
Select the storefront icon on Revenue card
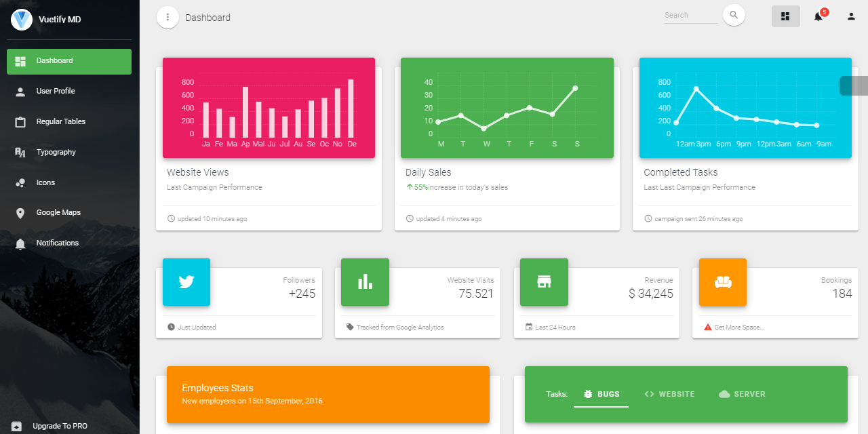pyautogui.click(x=544, y=282)
